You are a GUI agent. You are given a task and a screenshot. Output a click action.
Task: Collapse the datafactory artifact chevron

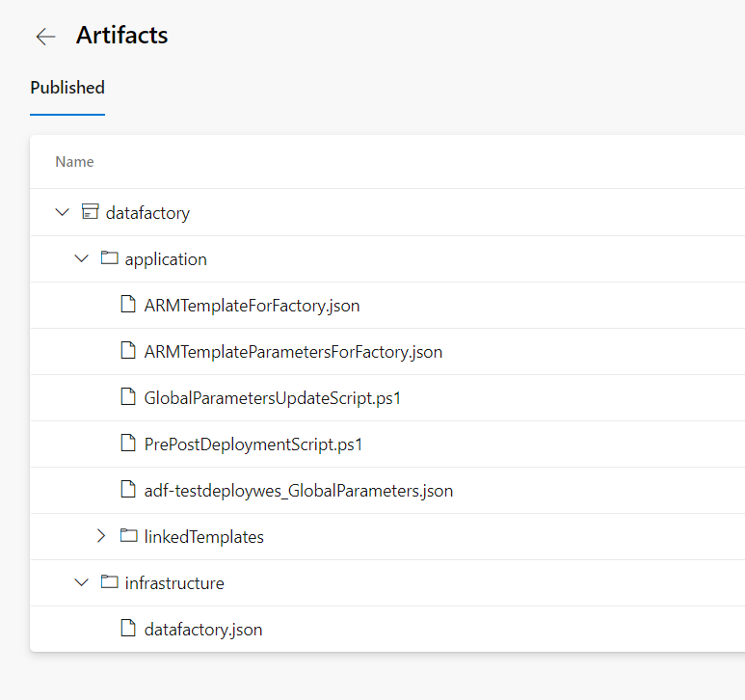[63, 212]
